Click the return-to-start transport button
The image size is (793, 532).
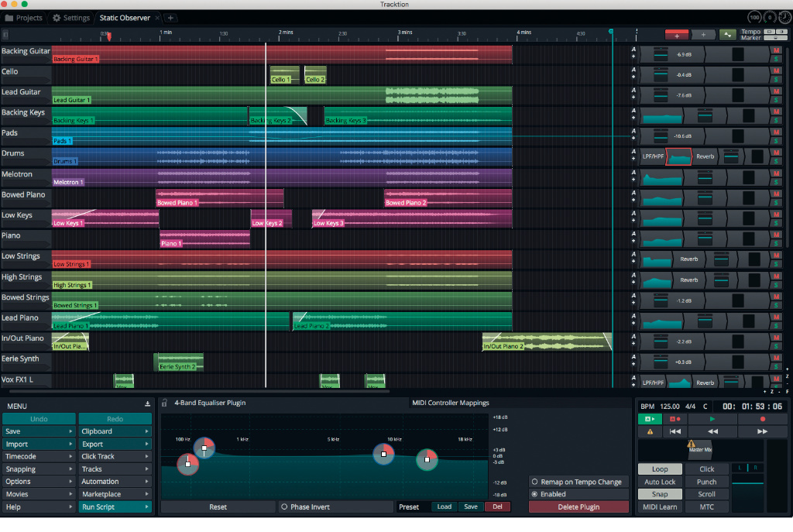[x=675, y=431]
